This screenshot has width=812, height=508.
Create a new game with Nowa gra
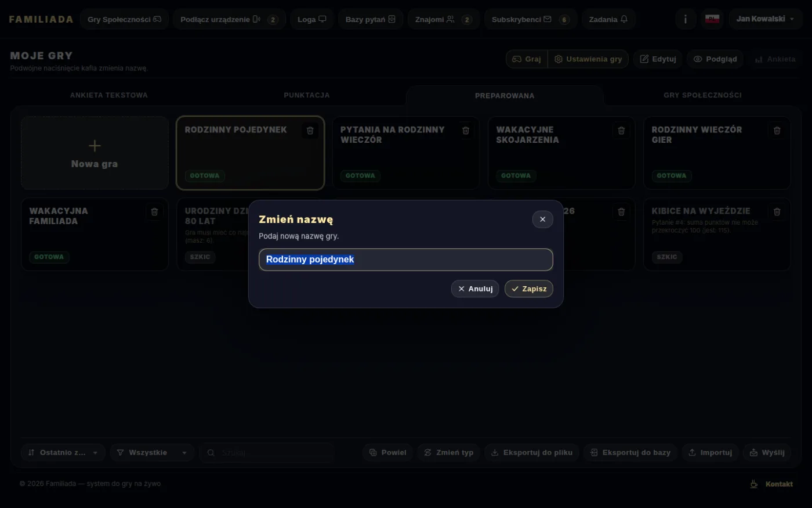click(x=95, y=153)
